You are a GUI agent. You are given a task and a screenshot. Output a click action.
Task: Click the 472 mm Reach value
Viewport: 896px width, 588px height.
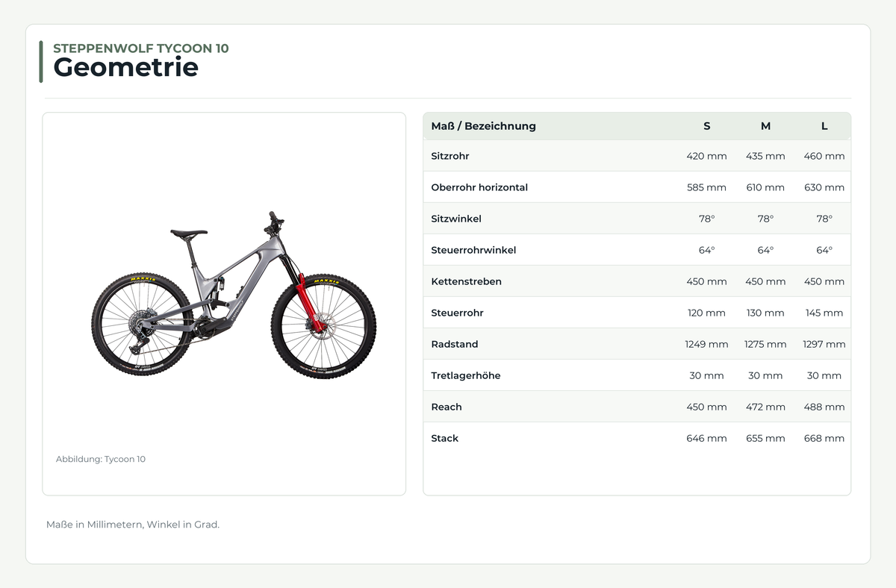tap(765, 407)
